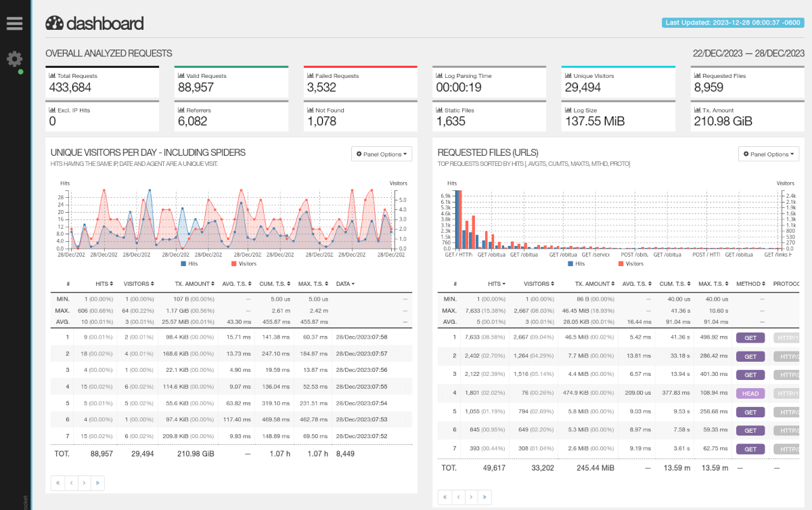Toggle Hits series in Requested Files chart legend
This screenshot has width=812, height=510.
tap(576, 263)
